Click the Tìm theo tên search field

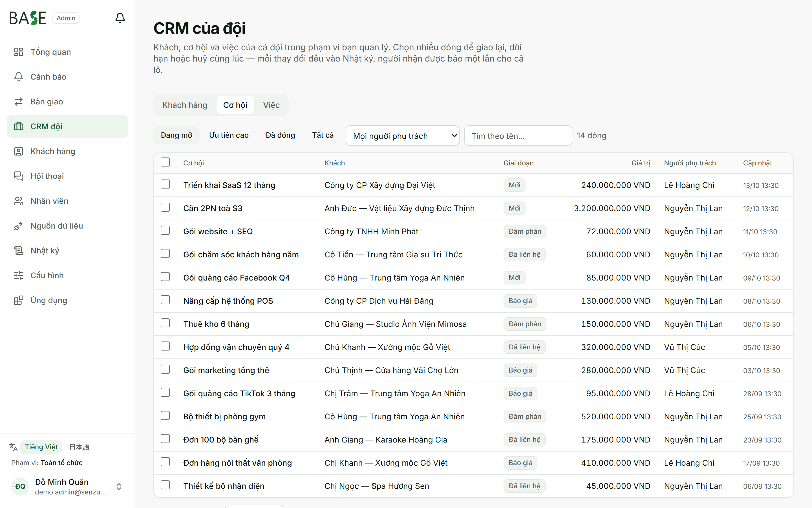[x=518, y=136]
